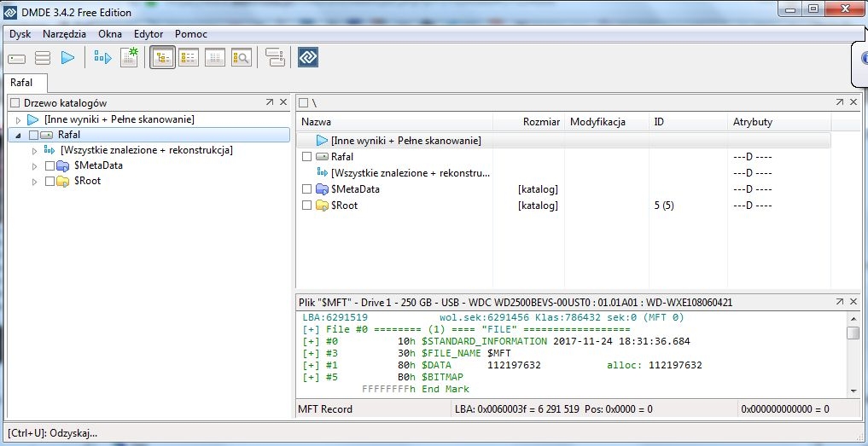The width and height of the screenshot is (868, 446).
Task: Sort by Atrybuty column header
Action: tap(779, 122)
